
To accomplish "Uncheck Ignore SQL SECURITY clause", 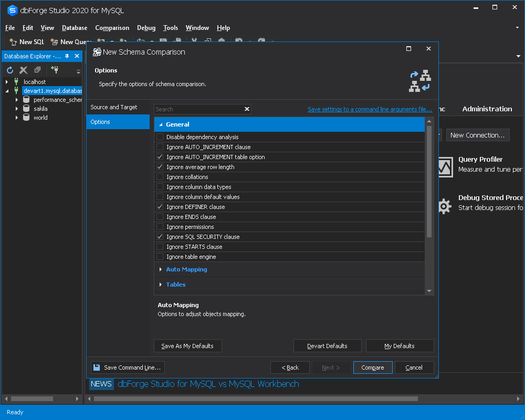I will [160, 236].
